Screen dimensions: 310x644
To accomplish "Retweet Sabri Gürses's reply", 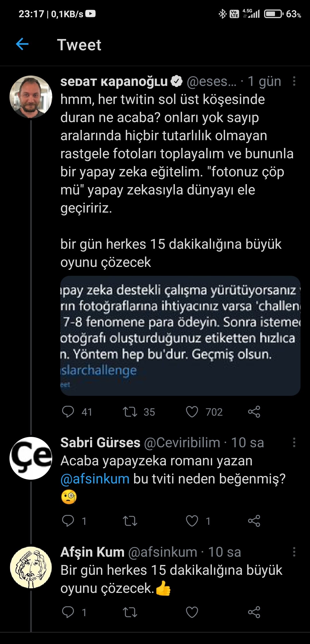I will coord(130,521).
